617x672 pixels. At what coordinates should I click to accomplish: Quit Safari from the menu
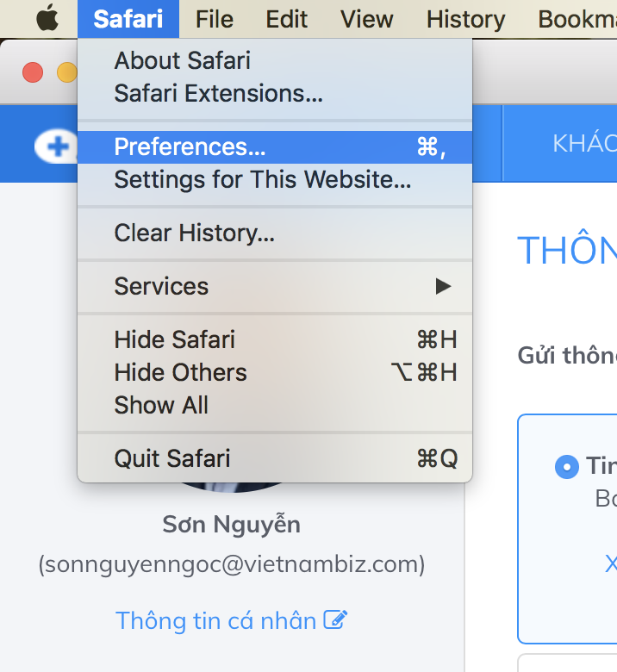(x=171, y=458)
